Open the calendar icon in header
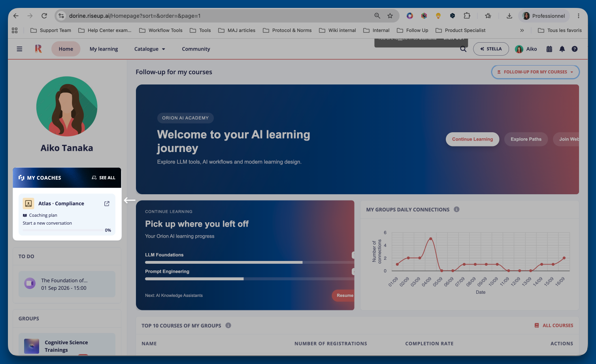The height and width of the screenshot is (364, 596). coord(549,49)
